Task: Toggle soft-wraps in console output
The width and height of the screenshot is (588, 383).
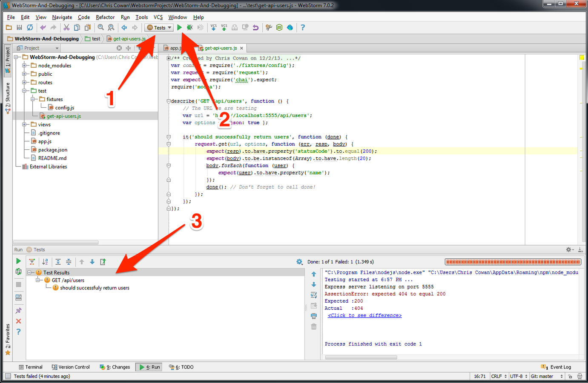Action: coord(314,295)
